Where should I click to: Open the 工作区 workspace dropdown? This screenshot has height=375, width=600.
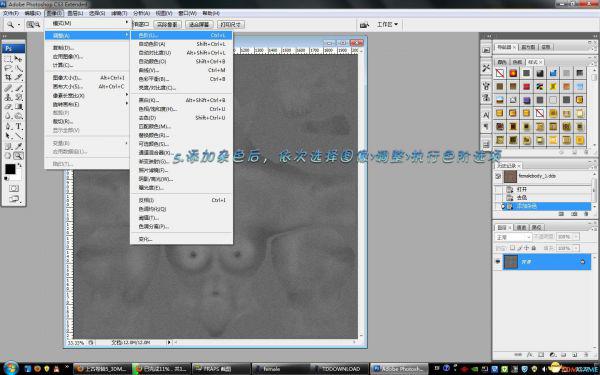387,24
